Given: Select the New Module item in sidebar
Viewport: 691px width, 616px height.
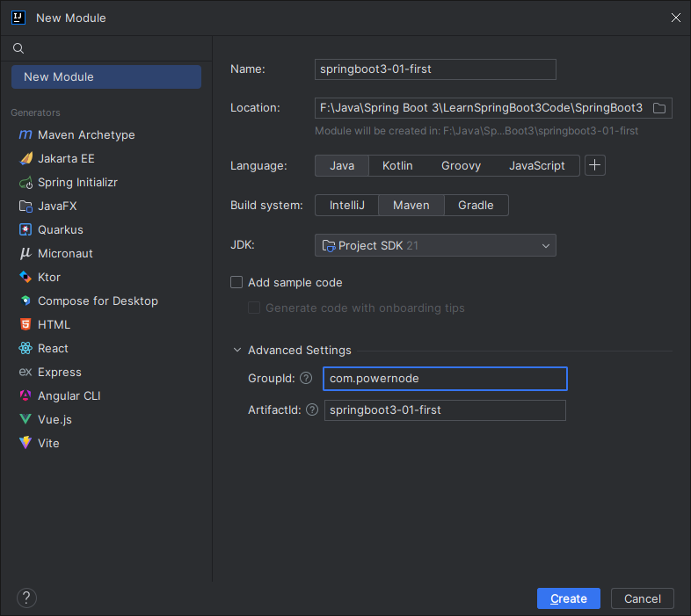Looking at the screenshot, I should tap(106, 77).
